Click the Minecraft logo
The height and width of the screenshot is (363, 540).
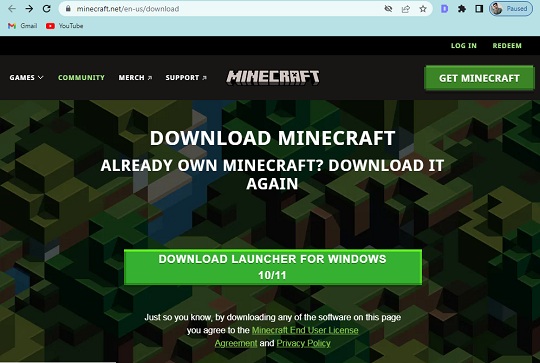click(x=273, y=77)
